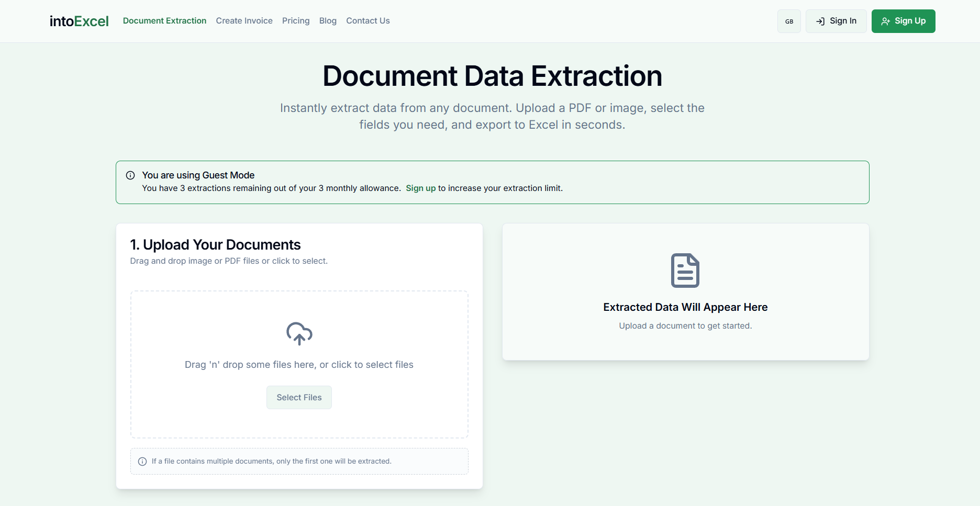Click 'Upload a document to get started.' text

pyautogui.click(x=685, y=326)
